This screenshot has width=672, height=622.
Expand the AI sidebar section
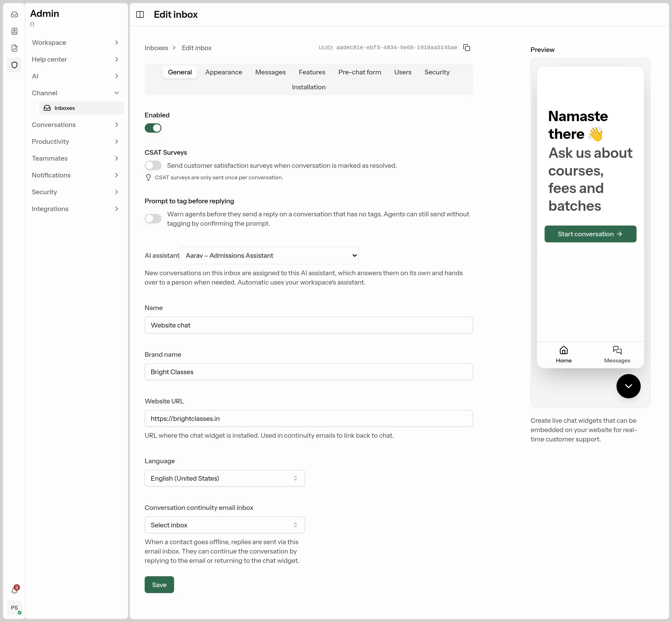(x=75, y=76)
